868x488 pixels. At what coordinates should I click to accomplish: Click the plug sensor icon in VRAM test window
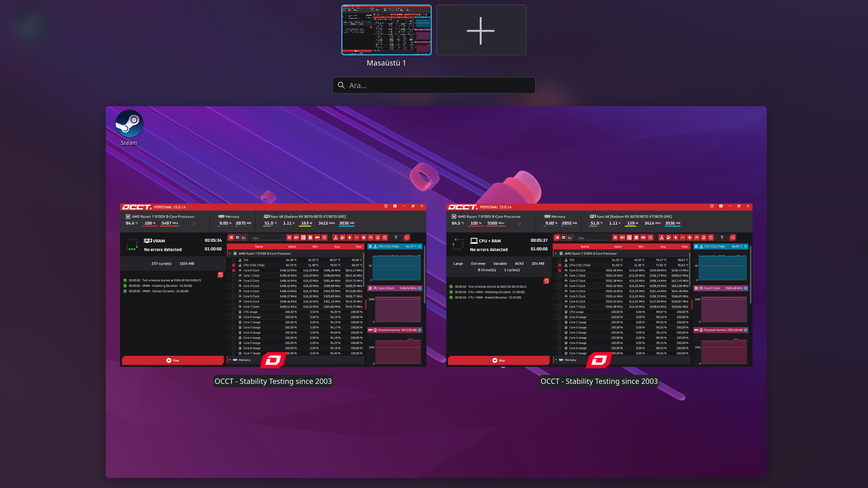coord(349,237)
